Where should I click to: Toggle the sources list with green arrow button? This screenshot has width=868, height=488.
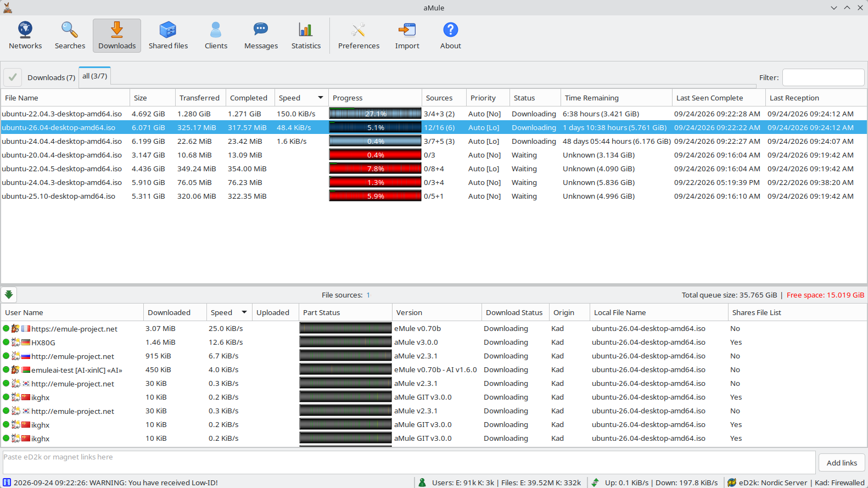click(x=9, y=295)
